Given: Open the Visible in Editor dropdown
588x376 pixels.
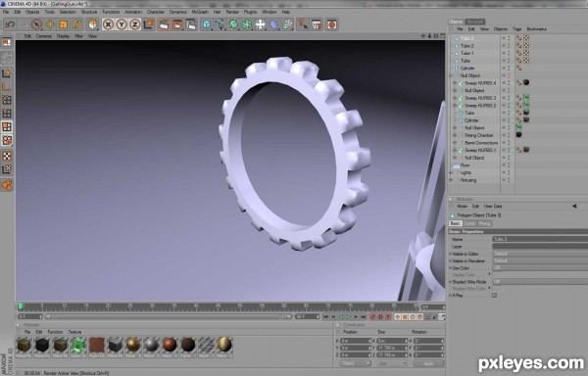Looking at the screenshot, I should coord(540,254).
